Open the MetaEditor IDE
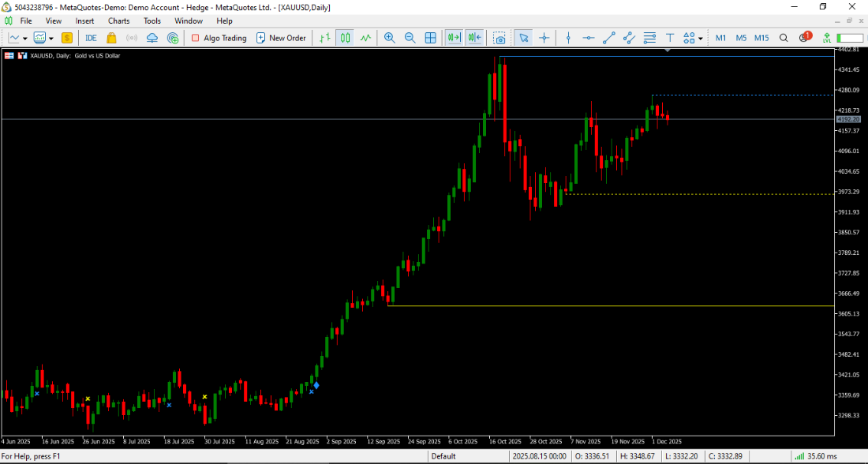 pos(91,37)
